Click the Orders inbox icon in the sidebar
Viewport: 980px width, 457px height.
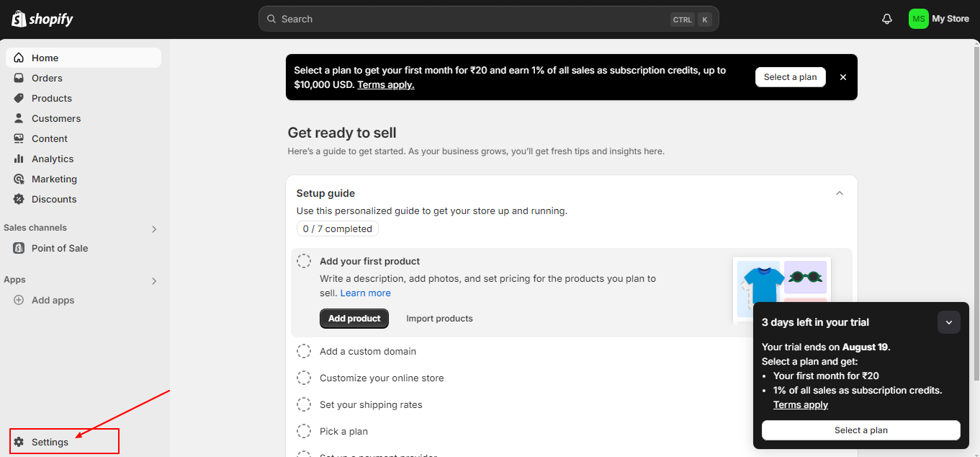[19, 78]
